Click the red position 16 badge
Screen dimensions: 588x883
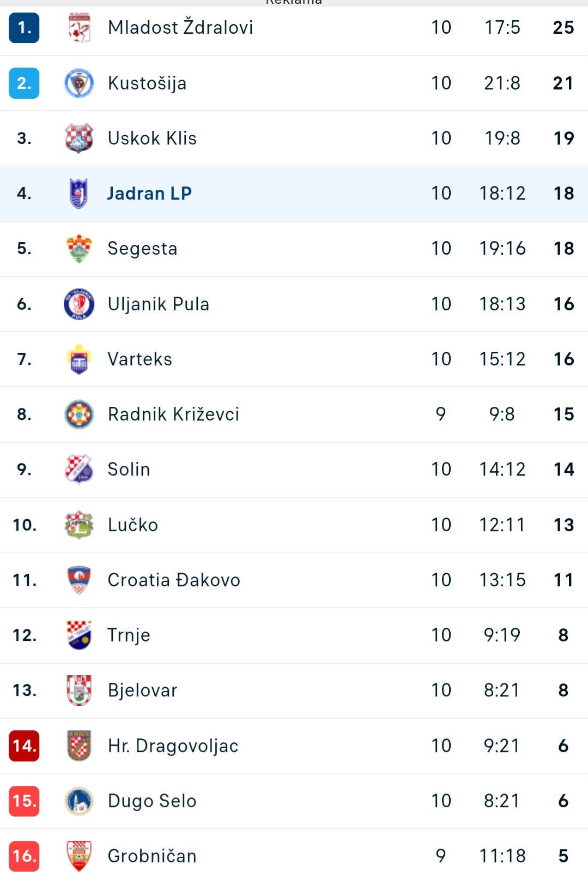tap(24, 856)
